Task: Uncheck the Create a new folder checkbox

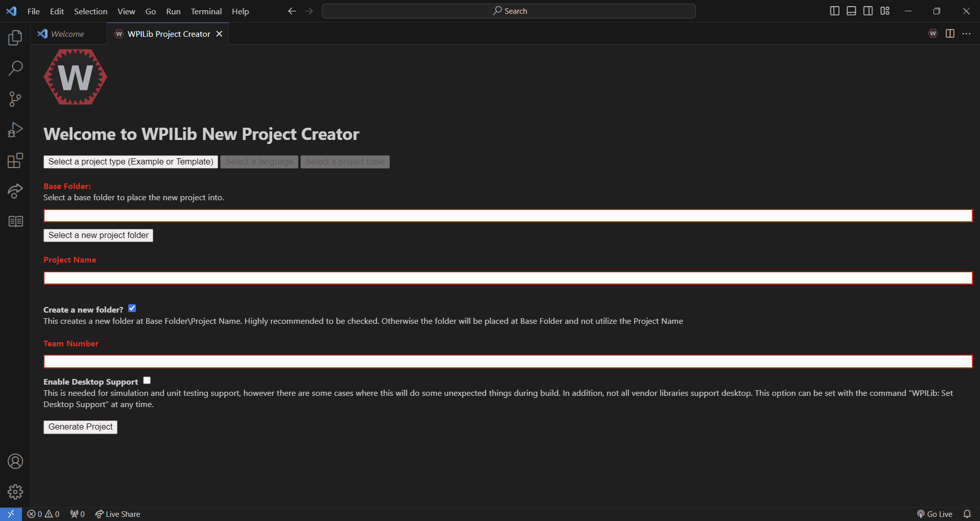Action: [x=132, y=308]
